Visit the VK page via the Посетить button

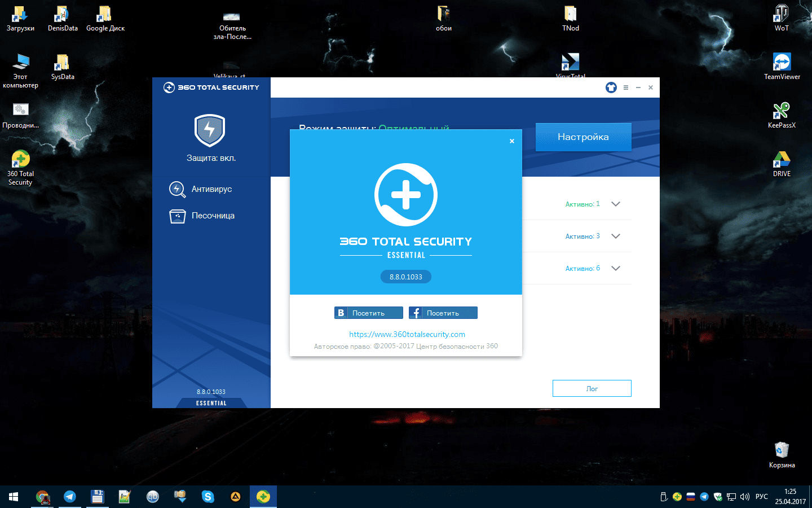[x=369, y=313]
